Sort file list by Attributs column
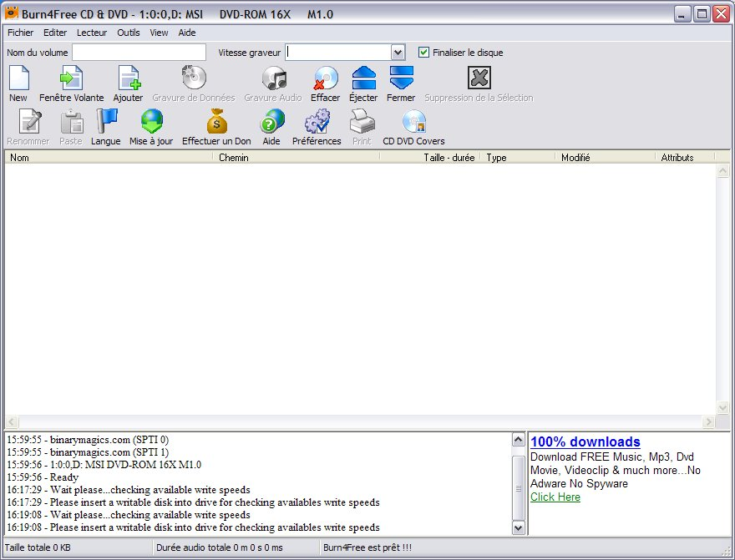The height and width of the screenshot is (560, 735). [x=686, y=158]
